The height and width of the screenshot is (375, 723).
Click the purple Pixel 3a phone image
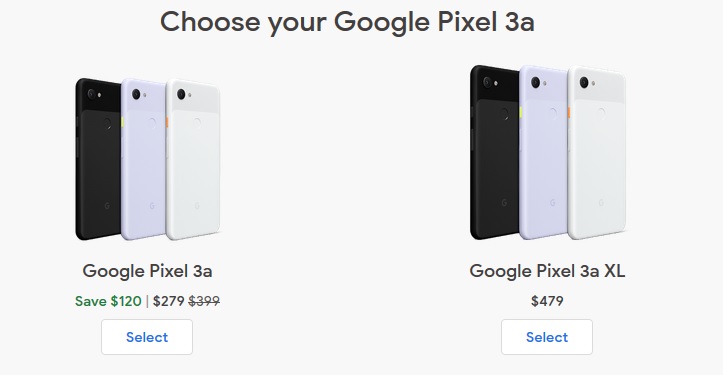coord(144,159)
